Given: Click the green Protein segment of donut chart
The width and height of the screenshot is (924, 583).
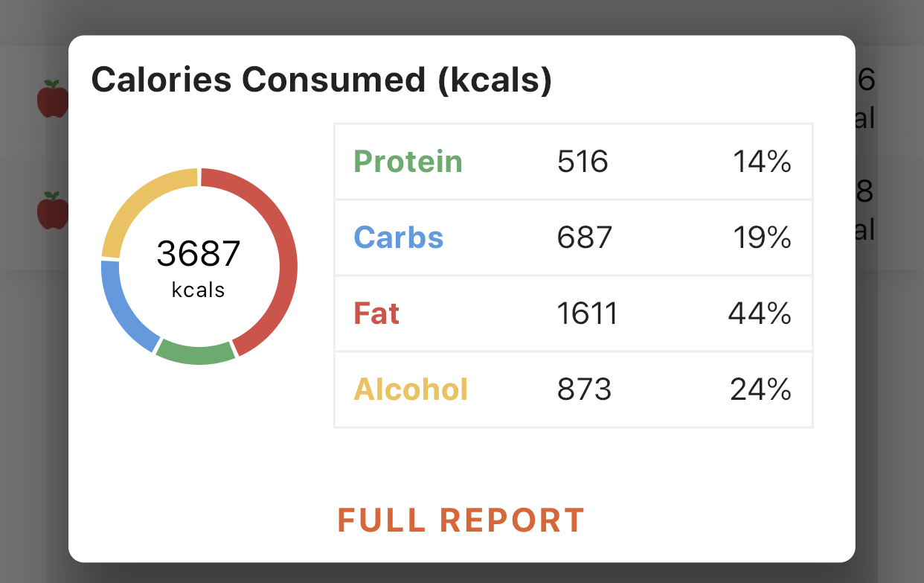Looking at the screenshot, I should point(196,354).
